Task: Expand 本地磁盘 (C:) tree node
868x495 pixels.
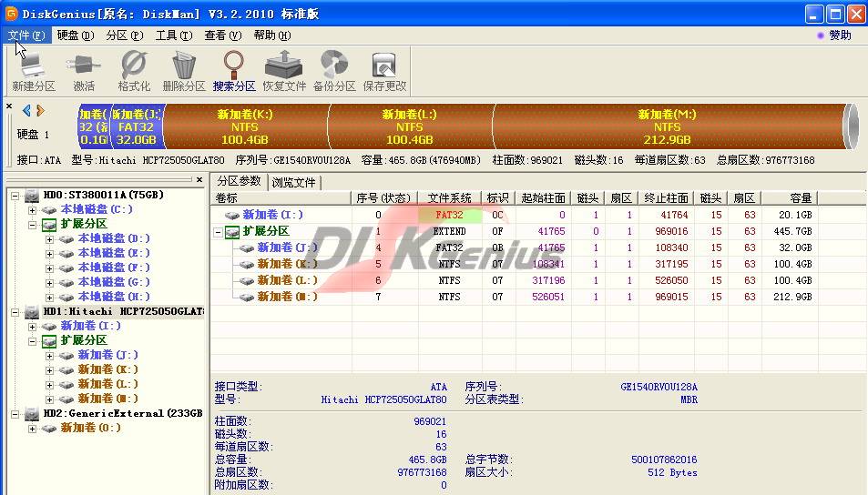Action: [33, 210]
